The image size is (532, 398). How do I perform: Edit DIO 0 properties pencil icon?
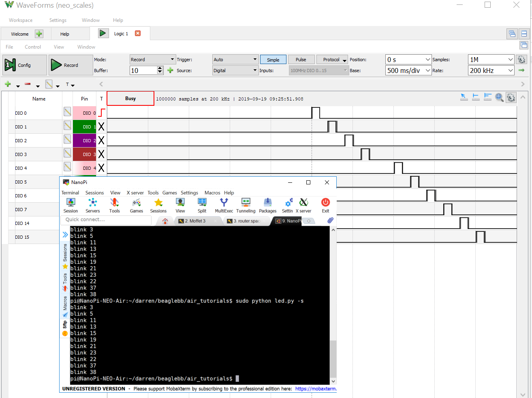[x=67, y=111]
